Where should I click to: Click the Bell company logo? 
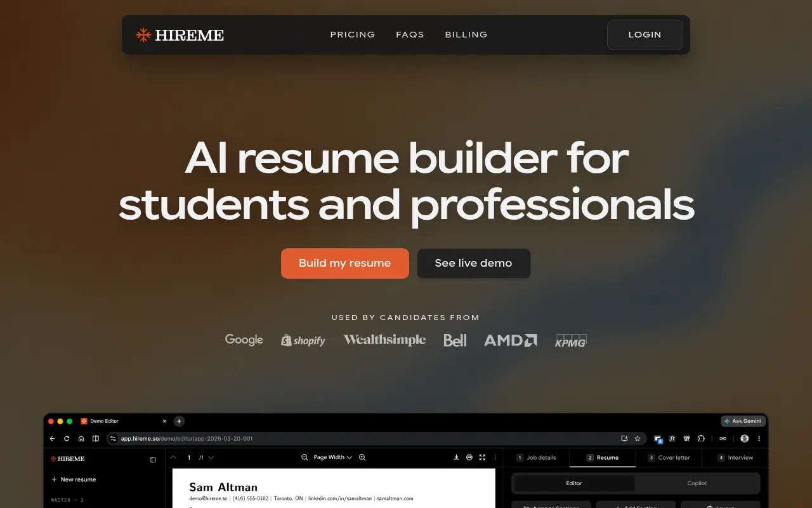(455, 340)
